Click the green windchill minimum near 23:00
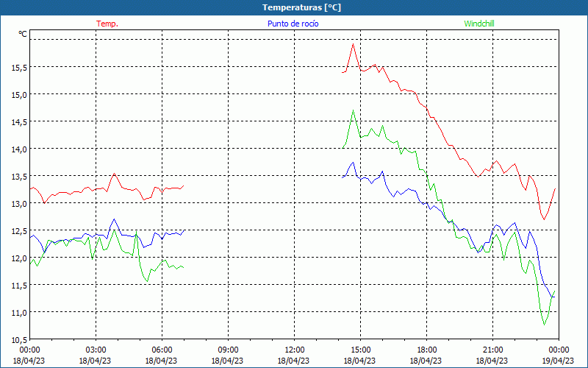 pyautogui.click(x=544, y=325)
